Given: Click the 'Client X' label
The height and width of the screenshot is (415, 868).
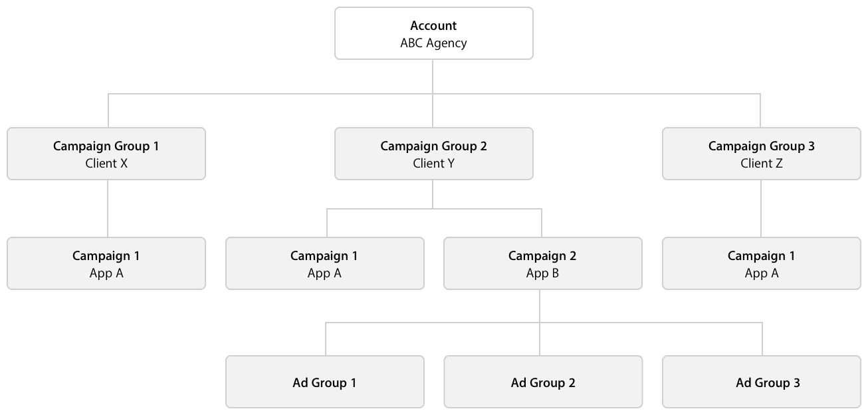Looking at the screenshot, I should tap(106, 164).
